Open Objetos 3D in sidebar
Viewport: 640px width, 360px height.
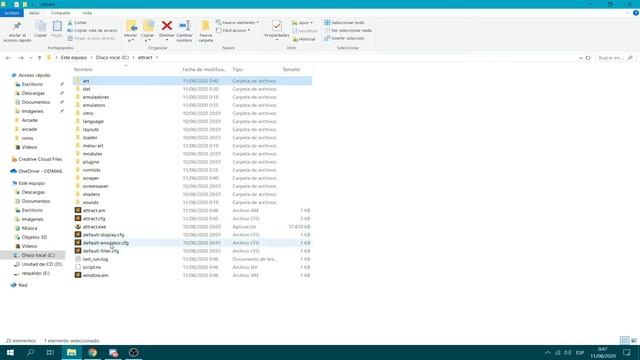(34, 237)
